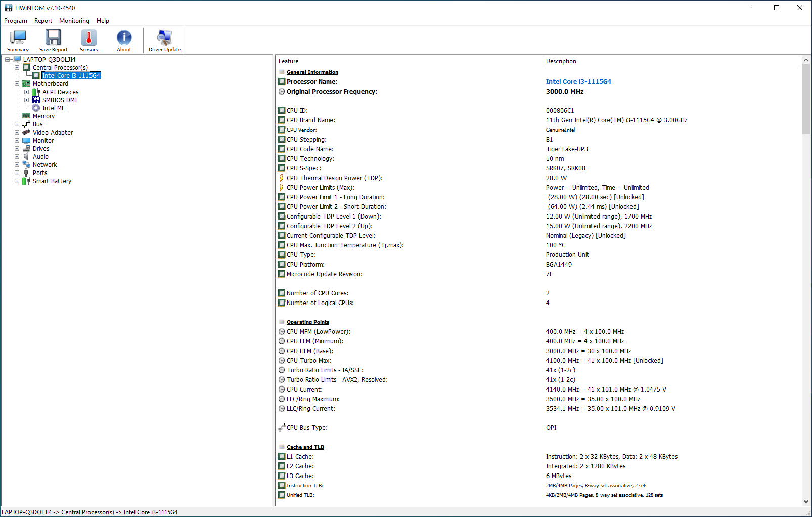Click the Description column header

672,61
